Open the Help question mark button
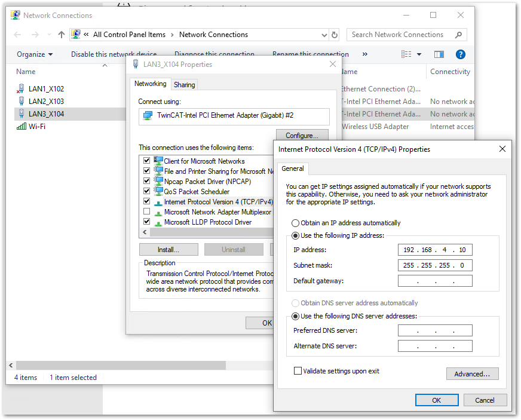This screenshot has width=521, height=420. 461,54
